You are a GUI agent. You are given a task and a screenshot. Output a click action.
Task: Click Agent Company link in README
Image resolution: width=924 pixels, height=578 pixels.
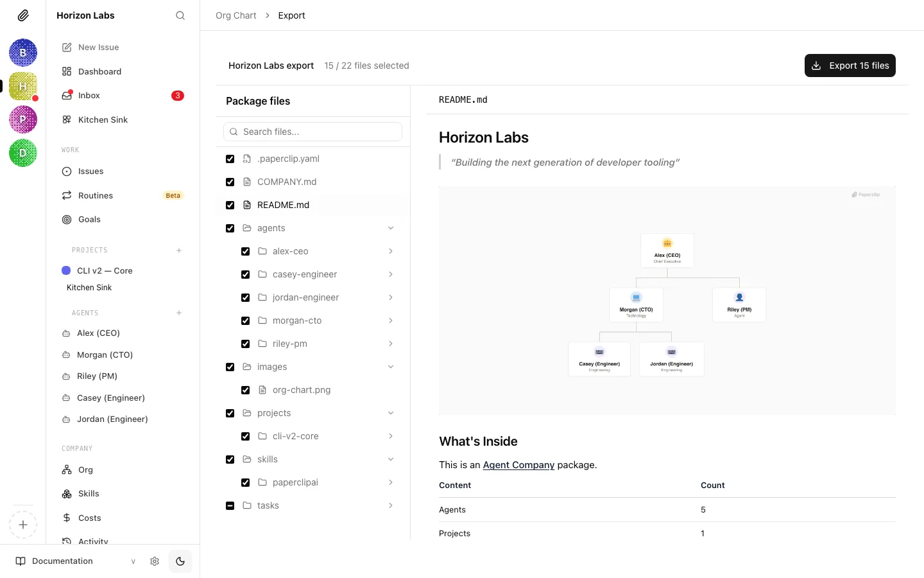click(x=518, y=465)
